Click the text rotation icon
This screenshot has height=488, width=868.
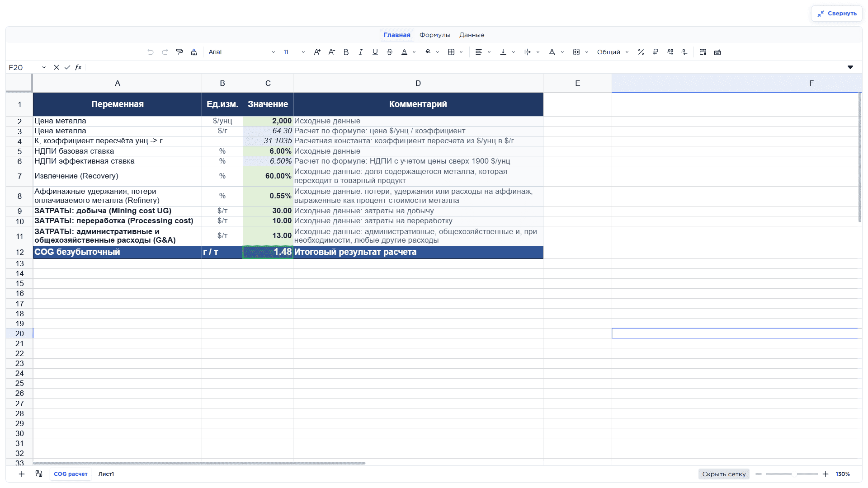click(x=552, y=52)
